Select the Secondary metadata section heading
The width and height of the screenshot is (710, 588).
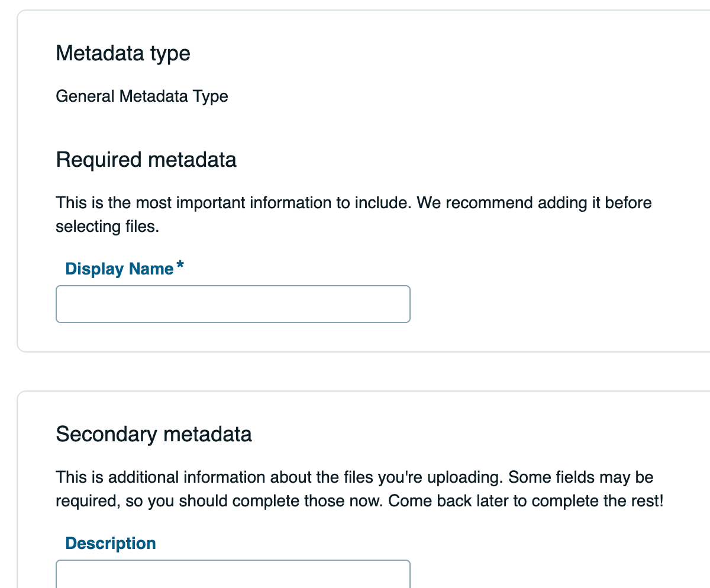(153, 434)
